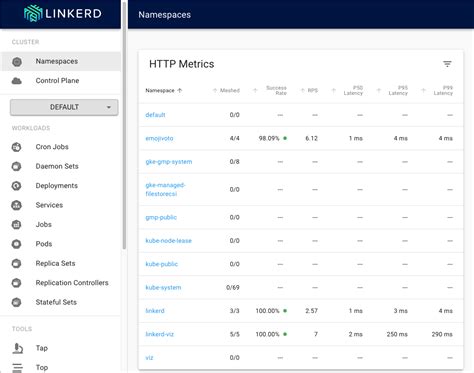Select the Deployments icon in sidebar
Viewport: 474px width, 373px height.
pyautogui.click(x=16, y=186)
